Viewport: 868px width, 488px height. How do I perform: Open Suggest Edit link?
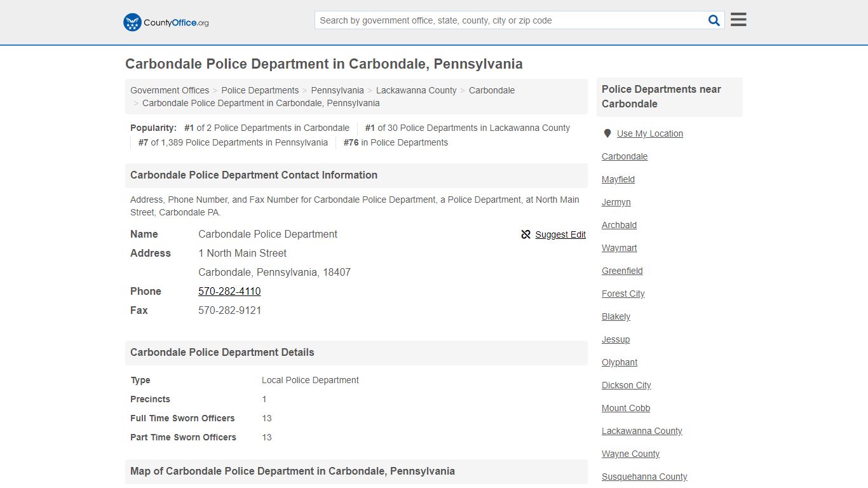(x=560, y=234)
